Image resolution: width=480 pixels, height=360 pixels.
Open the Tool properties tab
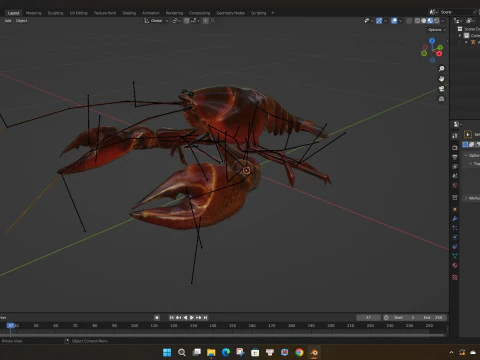point(455,136)
